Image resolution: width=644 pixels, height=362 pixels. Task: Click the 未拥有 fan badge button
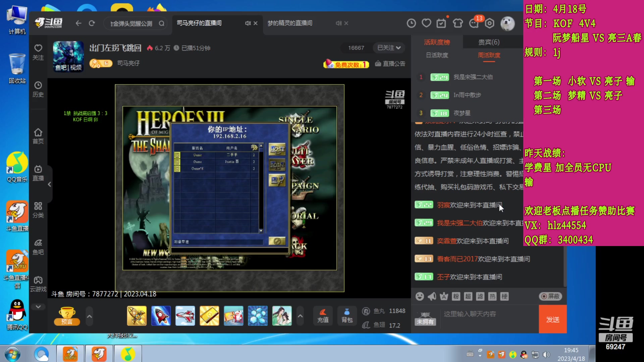425,319
